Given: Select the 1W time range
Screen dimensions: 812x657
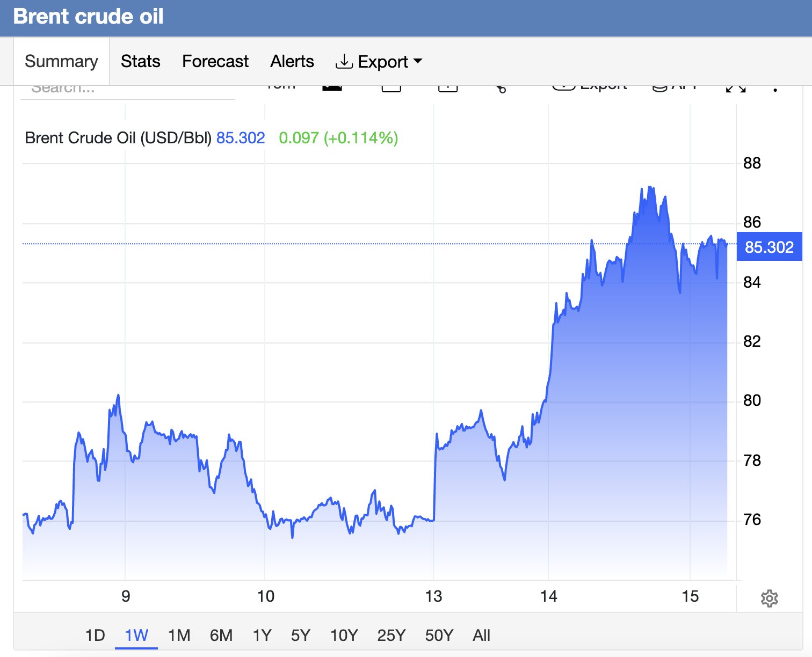Looking at the screenshot, I should 136,636.
